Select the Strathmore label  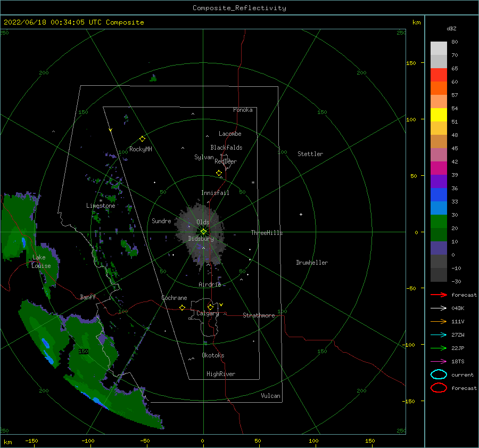pos(259,315)
